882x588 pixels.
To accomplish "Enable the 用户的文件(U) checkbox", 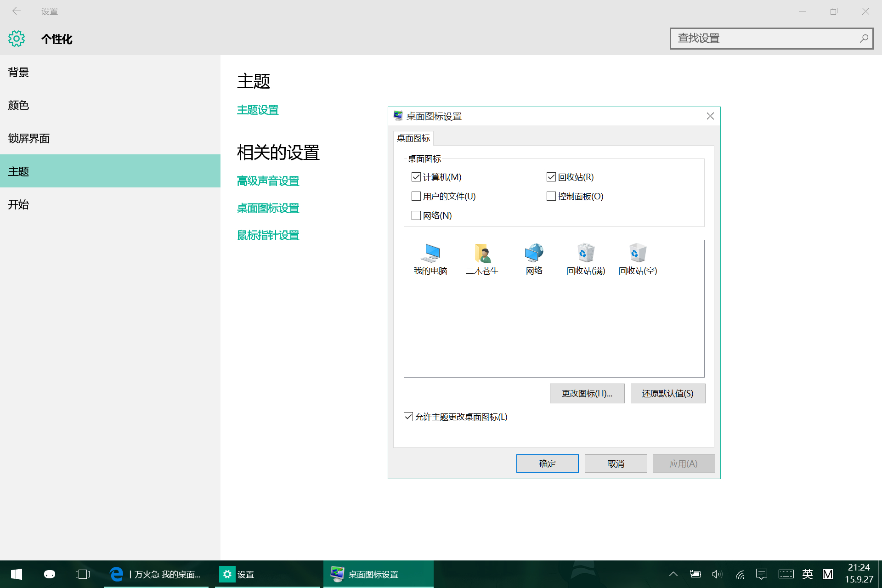I will click(416, 196).
